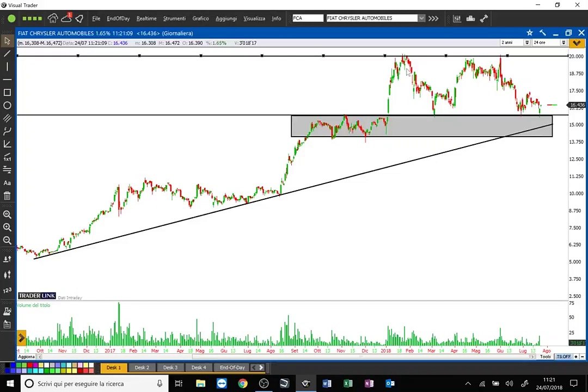Switch to the Desk 3 tab
Image resolution: width=588 pixels, height=392 pixels.
170,367
